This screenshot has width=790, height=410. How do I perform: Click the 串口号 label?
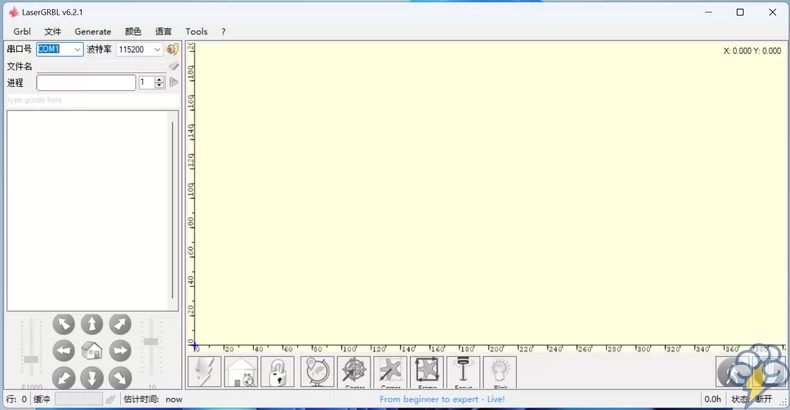click(19, 49)
